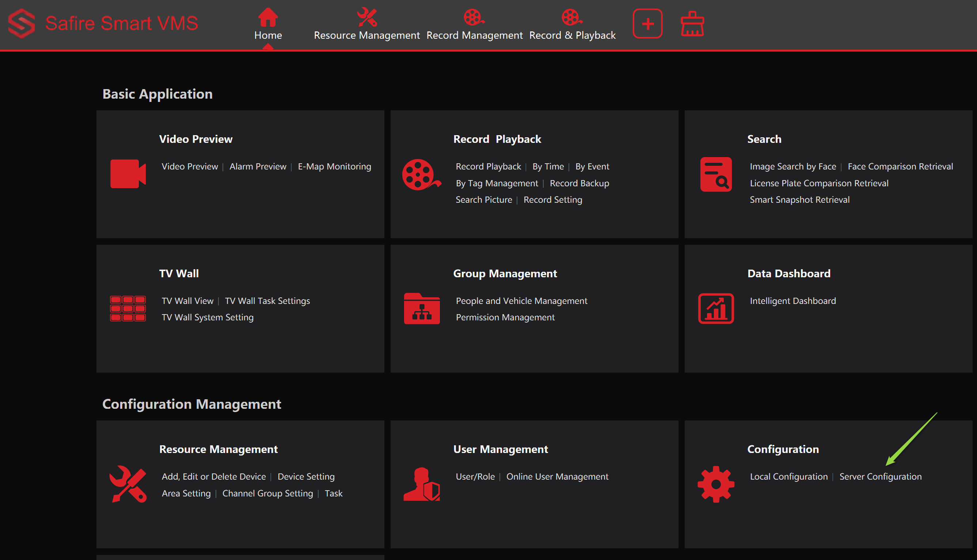Click the Safire Smart VMS logo icon
The height and width of the screenshot is (560, 977).
pos(22,23)
